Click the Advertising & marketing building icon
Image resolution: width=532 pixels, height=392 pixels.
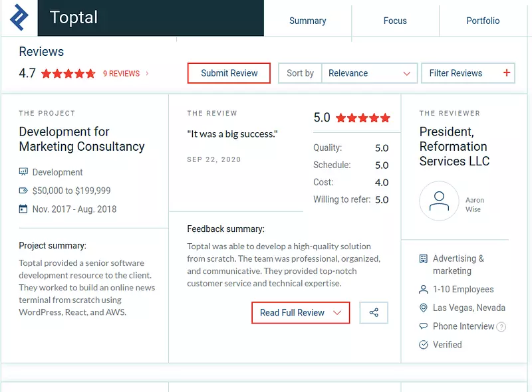point(424,258)
